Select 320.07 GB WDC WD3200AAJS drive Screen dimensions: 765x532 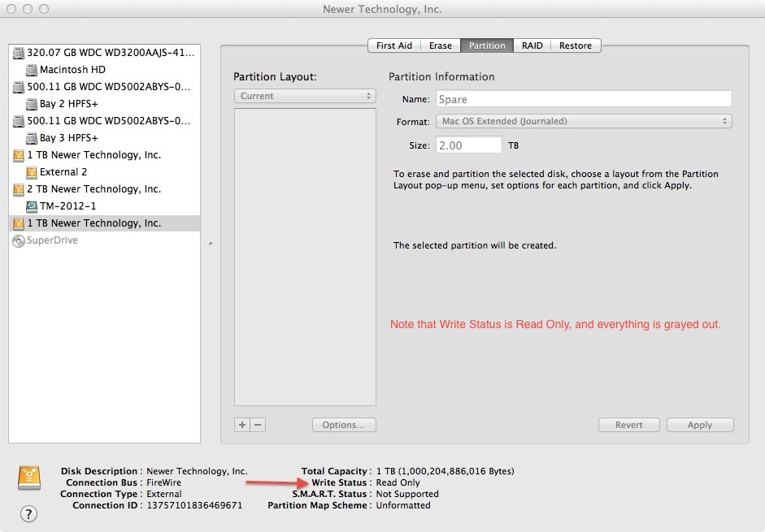tap(104, 53)
